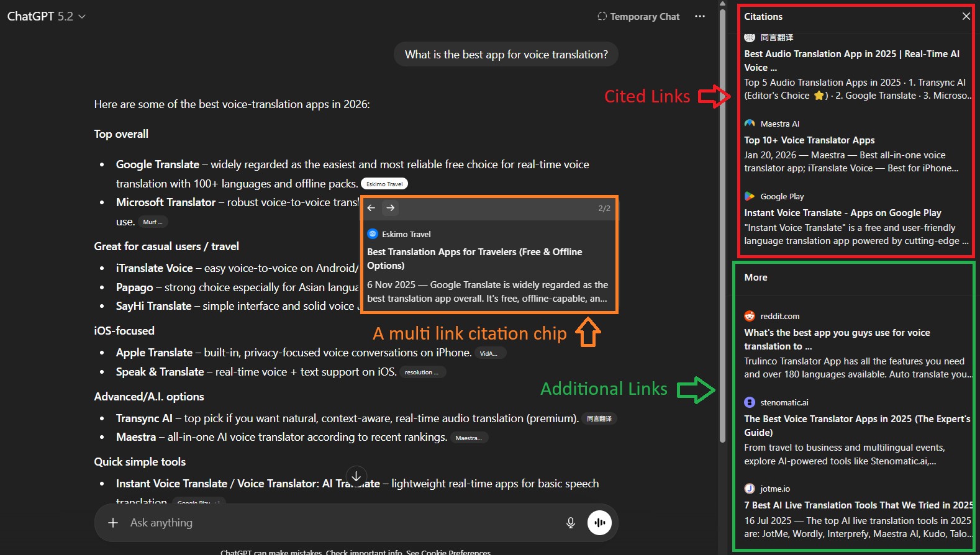This screenshot has width=980, height=555.
Task: Click the 'Advanced/A.I. options' heading
Action: coord(149,397)
